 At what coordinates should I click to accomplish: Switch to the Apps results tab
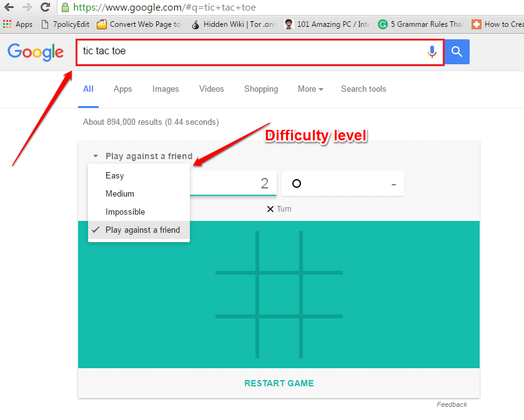point(122,89)
